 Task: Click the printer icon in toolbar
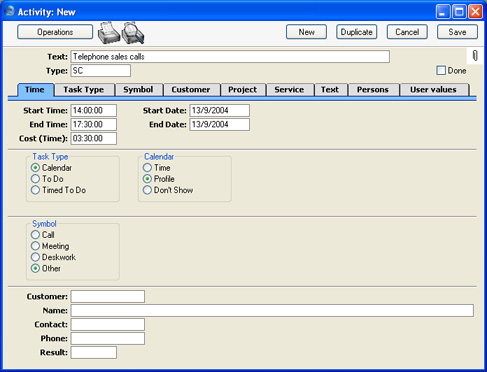tap(109, 33)
